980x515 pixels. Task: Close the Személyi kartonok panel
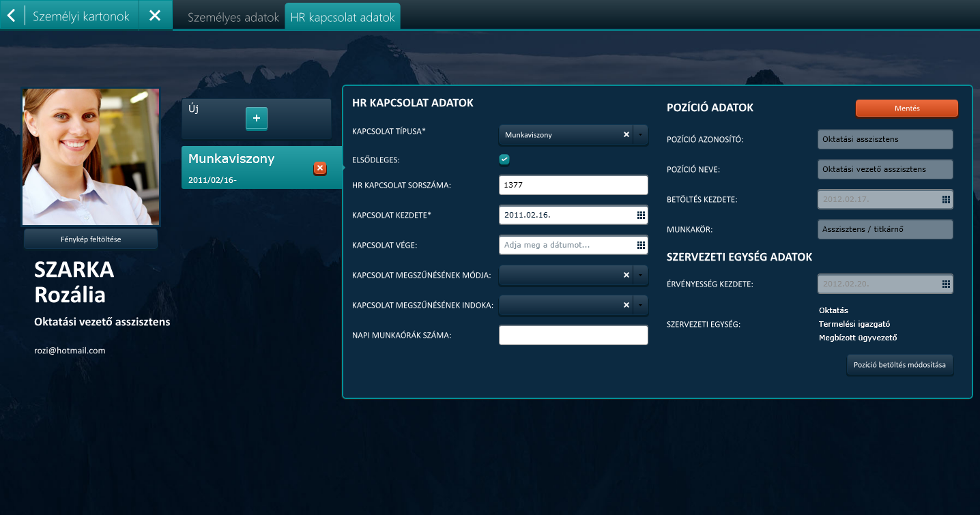point(155,15)
